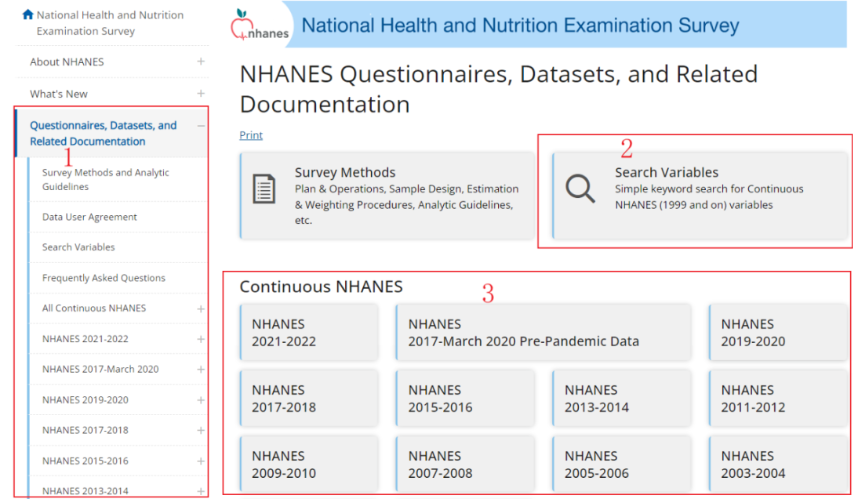Open Data User Agreement in sidebar
This screenshot has height=503, width=853.
pos(90,217)
